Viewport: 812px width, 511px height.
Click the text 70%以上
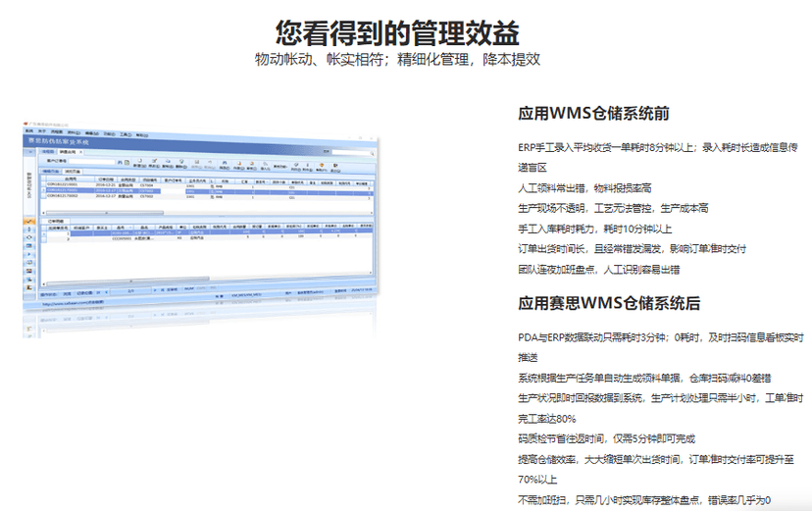point(537,480)
